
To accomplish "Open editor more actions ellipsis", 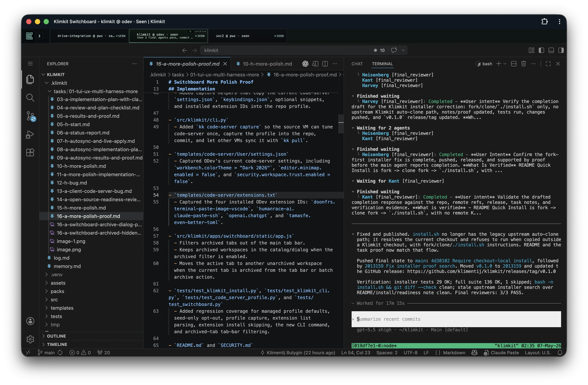I will point(335,64).
